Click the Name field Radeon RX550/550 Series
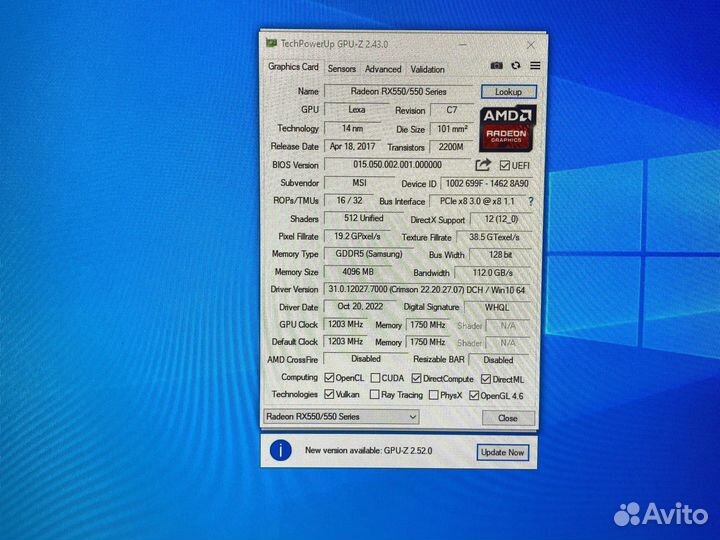Screen dimensions: 720x540 (398, 91)
